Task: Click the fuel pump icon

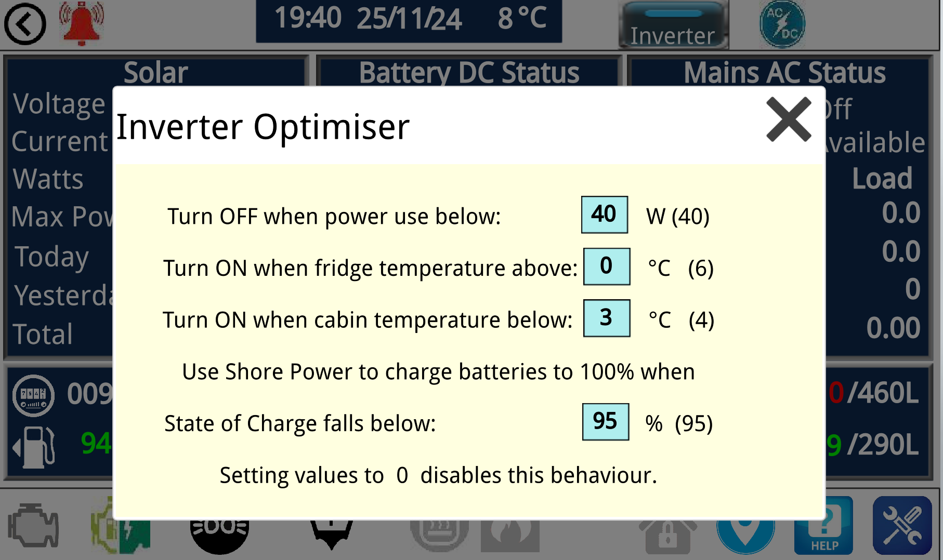Action: point(34,446)
